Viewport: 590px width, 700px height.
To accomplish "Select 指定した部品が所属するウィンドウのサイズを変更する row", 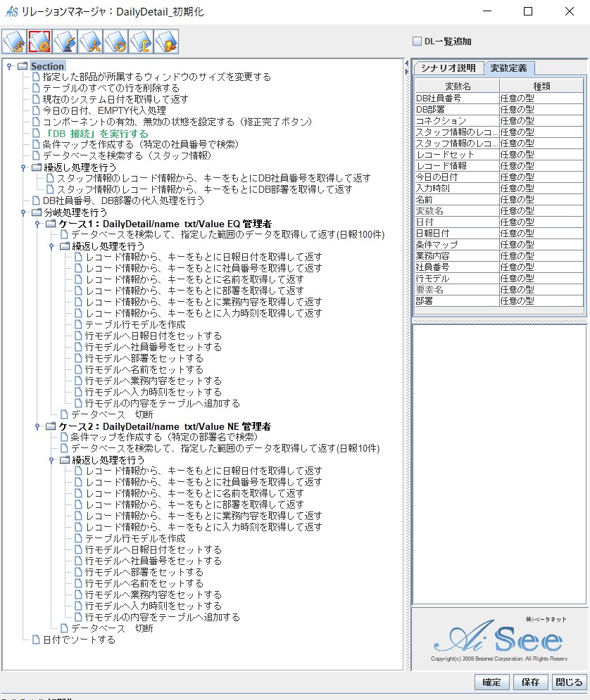I will [x=157, y=77].
